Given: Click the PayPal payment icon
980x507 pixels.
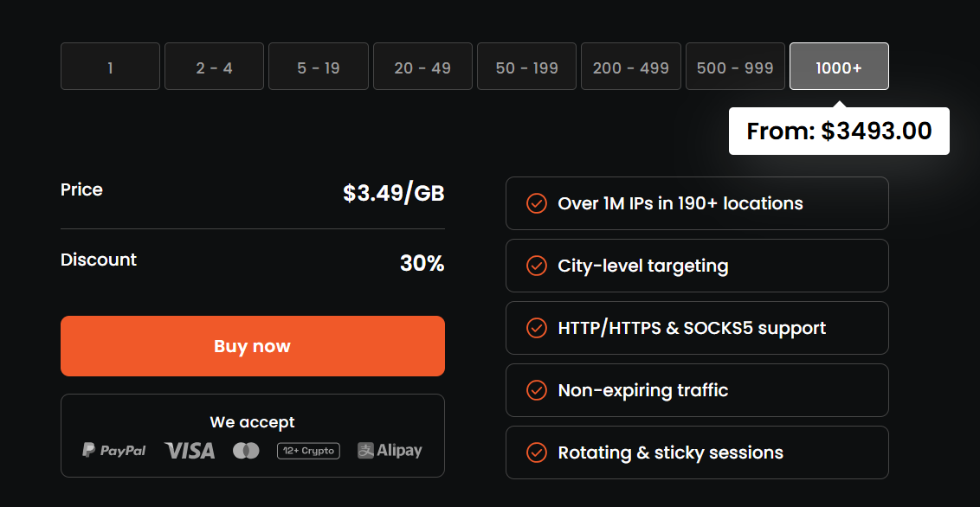Looking at the screenshot, I should pos(114,450).
